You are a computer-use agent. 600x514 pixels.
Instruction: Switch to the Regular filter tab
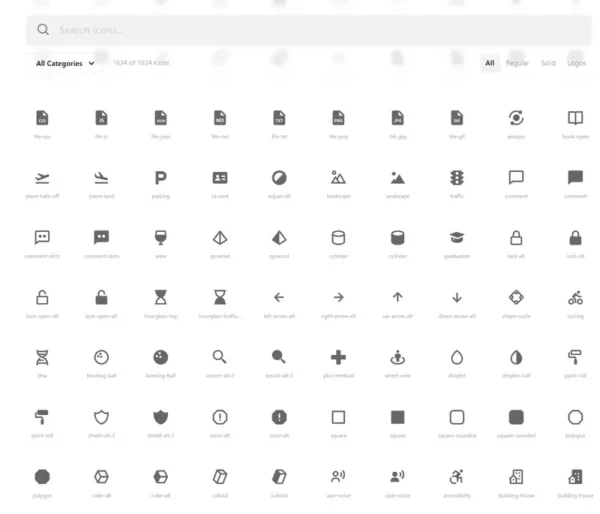pyautogui.click(x=517, y=63)
